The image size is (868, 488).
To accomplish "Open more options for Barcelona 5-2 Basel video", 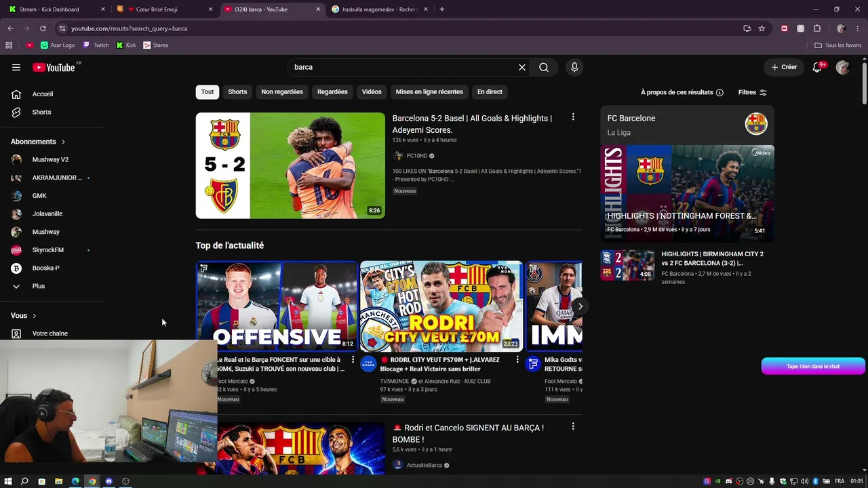I will 573,117.
